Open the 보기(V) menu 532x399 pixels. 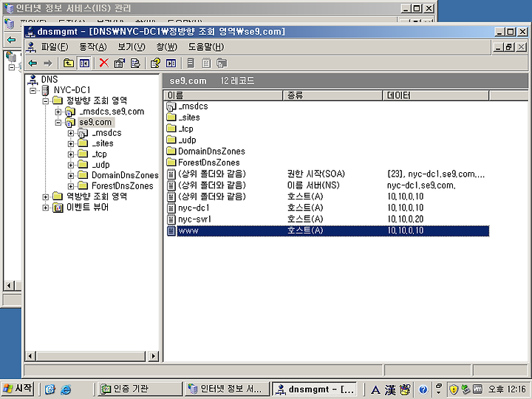point(132,47)
